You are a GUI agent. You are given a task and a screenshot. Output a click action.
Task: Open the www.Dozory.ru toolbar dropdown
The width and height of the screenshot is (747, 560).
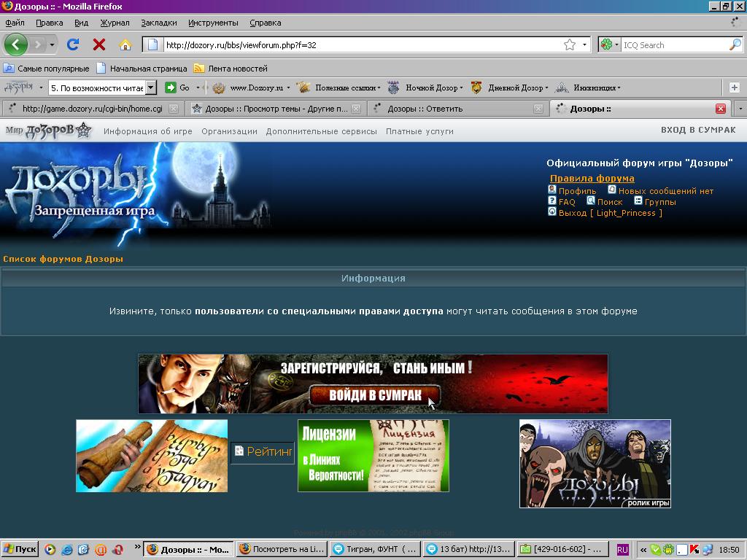click(288, 88)
